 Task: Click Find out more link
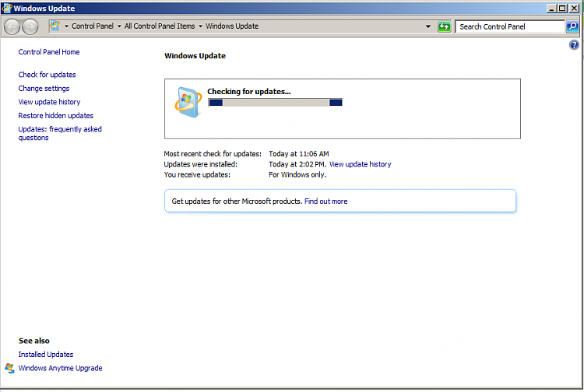pos(326,201)
